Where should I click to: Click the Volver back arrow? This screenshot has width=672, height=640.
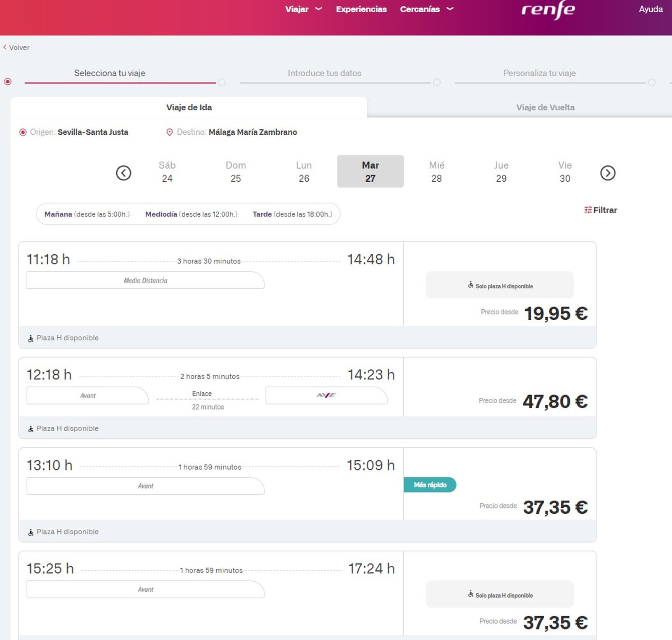5,47
